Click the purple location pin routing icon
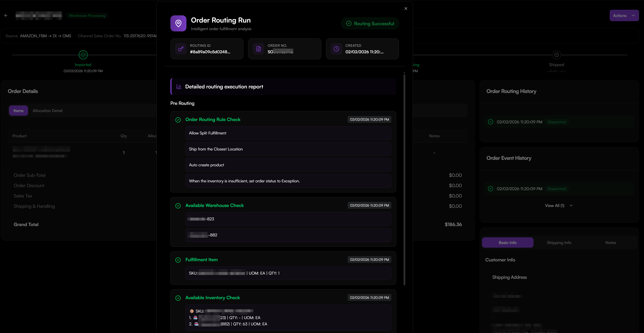This screenshot has width=644, height=333. 178,23
